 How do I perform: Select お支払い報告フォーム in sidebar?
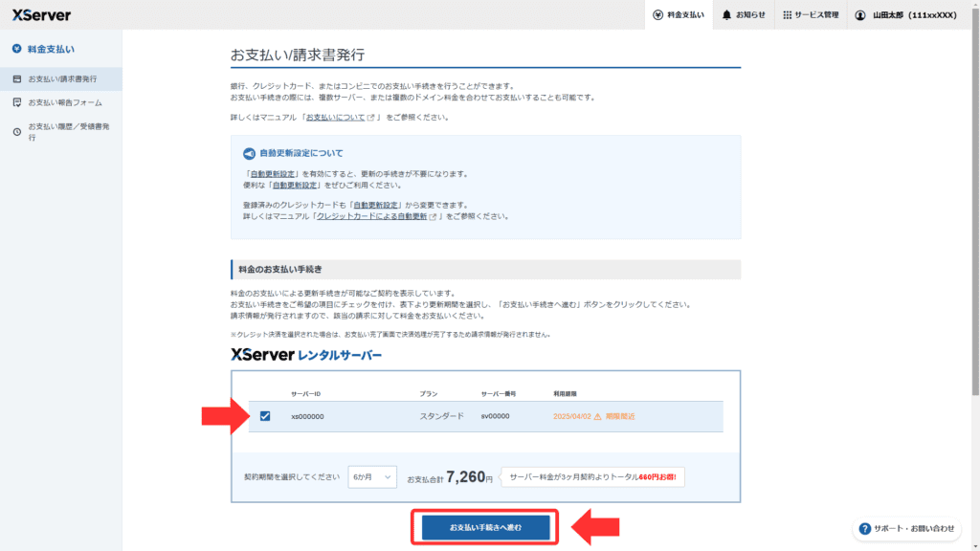click(x=61, y=102)
